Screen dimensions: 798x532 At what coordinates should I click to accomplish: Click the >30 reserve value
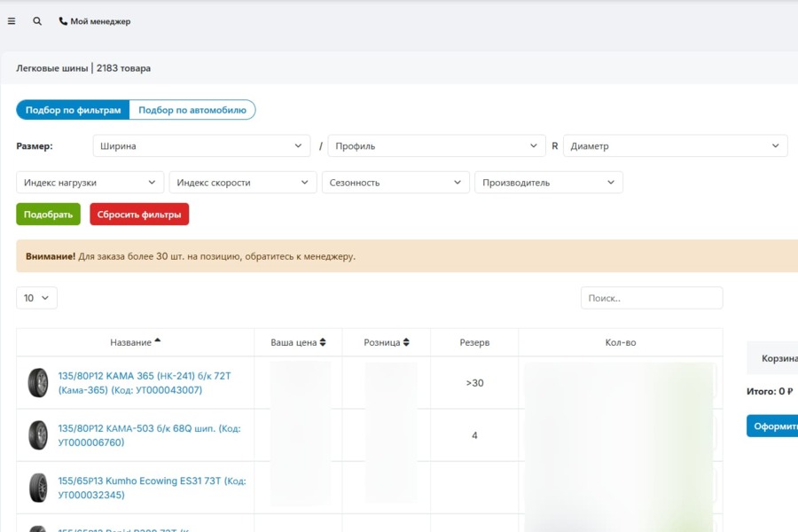coord(474,383)
